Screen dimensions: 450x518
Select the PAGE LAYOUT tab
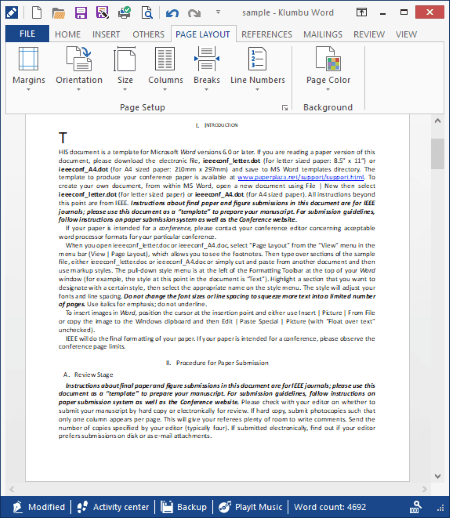pyautogui.click(x=203, y=34)
